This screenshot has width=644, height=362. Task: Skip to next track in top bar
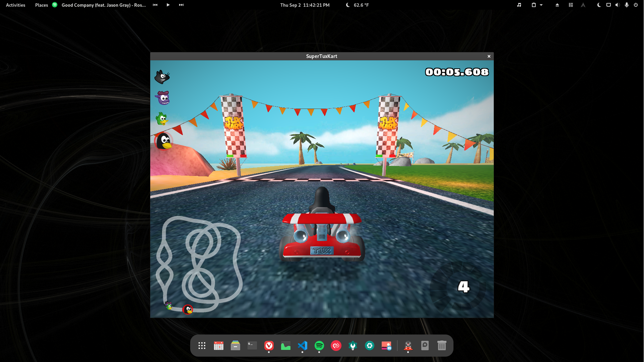coord(181,5)
